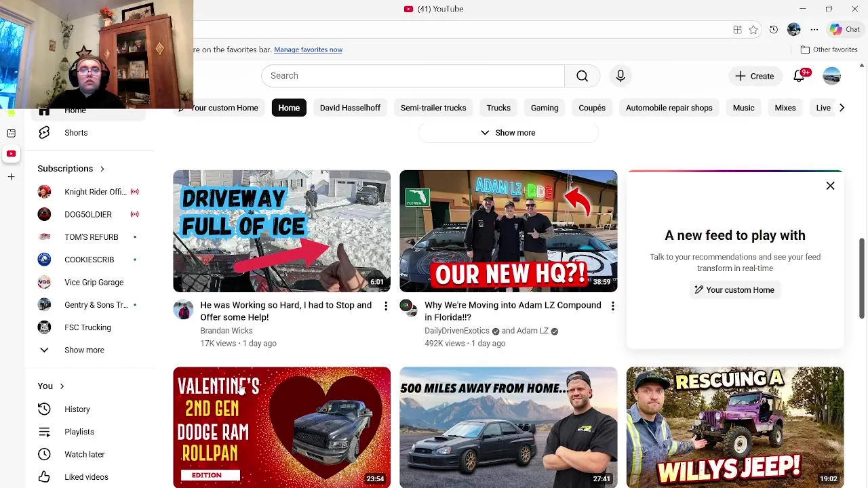Open browser settings ellipsis menu
This screenshot has height=488, width=868.
(814, 30)
